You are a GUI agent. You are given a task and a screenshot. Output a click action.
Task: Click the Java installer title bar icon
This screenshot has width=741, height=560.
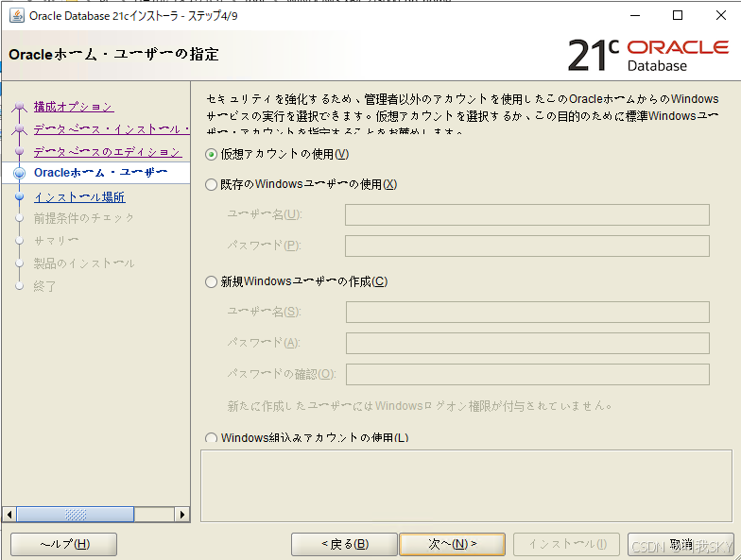(17, 15)
